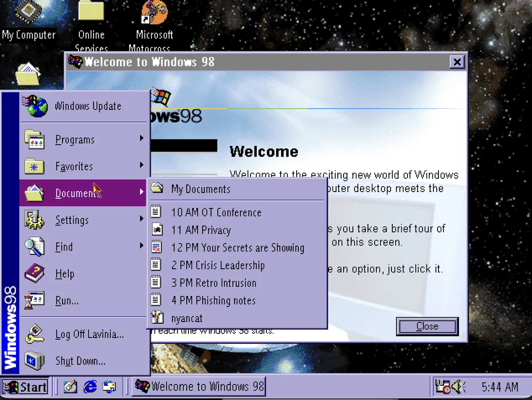The width and height of the screenshot is (532, 400).
Task: Click the Log Off key icon
Action: click(34, 334)
